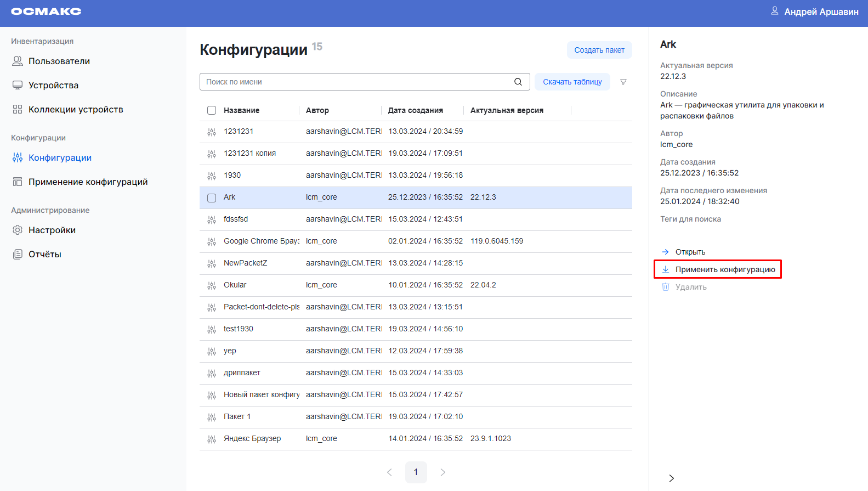Go to previous page using left arrow
The image size is (868, 491).
(389, 472)
